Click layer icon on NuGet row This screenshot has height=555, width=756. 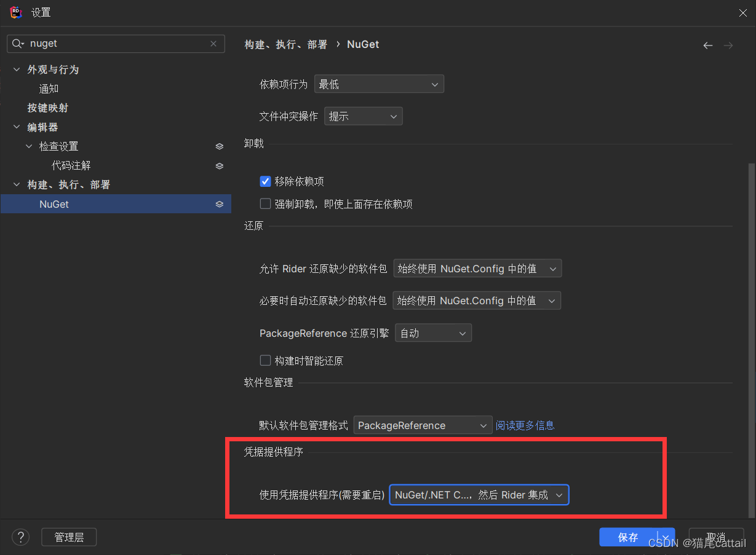click(x=220, y=204)
